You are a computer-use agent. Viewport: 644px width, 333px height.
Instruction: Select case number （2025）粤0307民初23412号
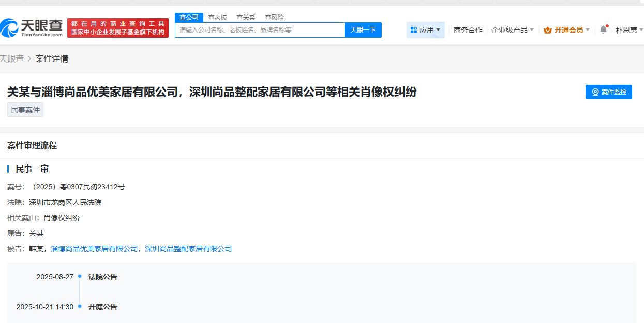77,187
